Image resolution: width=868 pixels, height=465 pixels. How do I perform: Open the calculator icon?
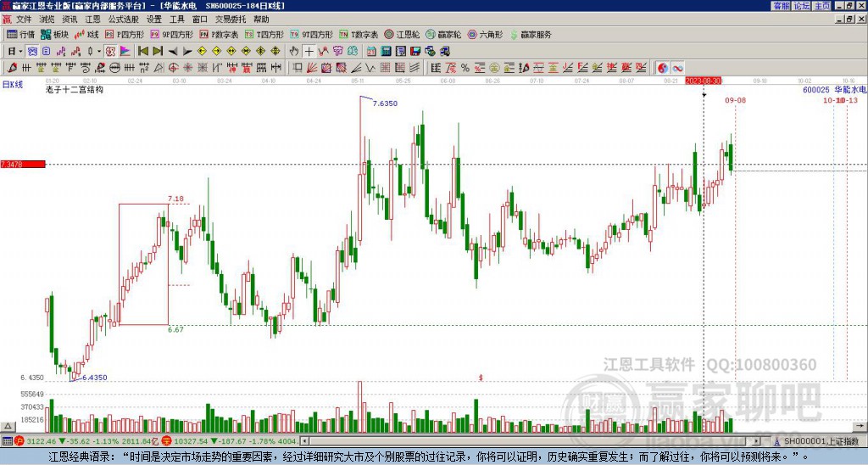click(x=386, y=52)
